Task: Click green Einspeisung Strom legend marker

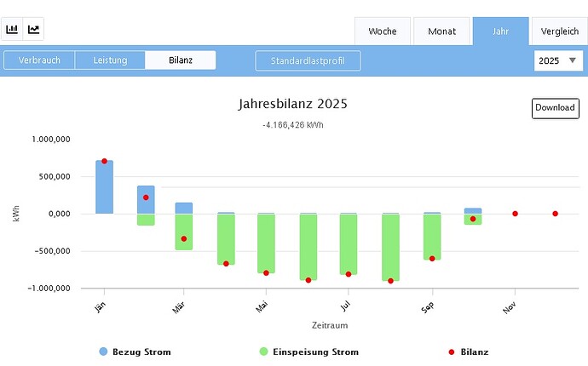Action: [264, 352]
